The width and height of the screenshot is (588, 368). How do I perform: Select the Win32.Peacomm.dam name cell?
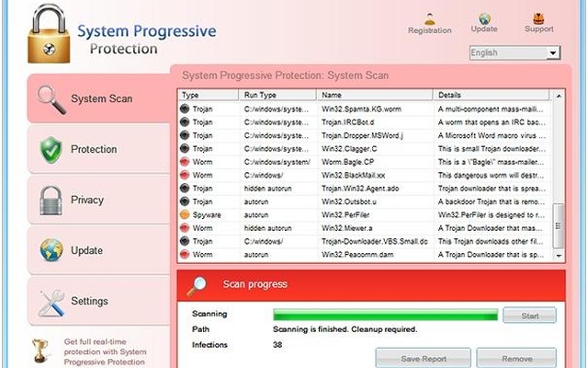[x=357, y=254]
